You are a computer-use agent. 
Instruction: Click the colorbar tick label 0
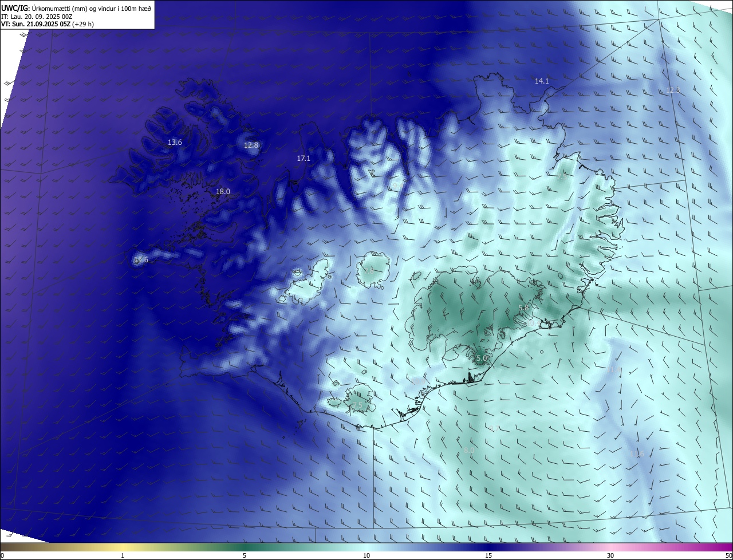click(2, 555)
